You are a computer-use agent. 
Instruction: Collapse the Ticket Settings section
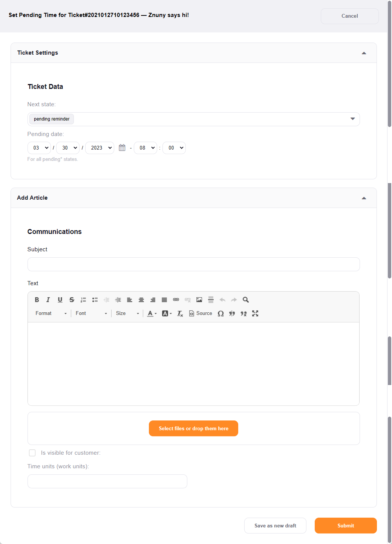pos(364,53)
